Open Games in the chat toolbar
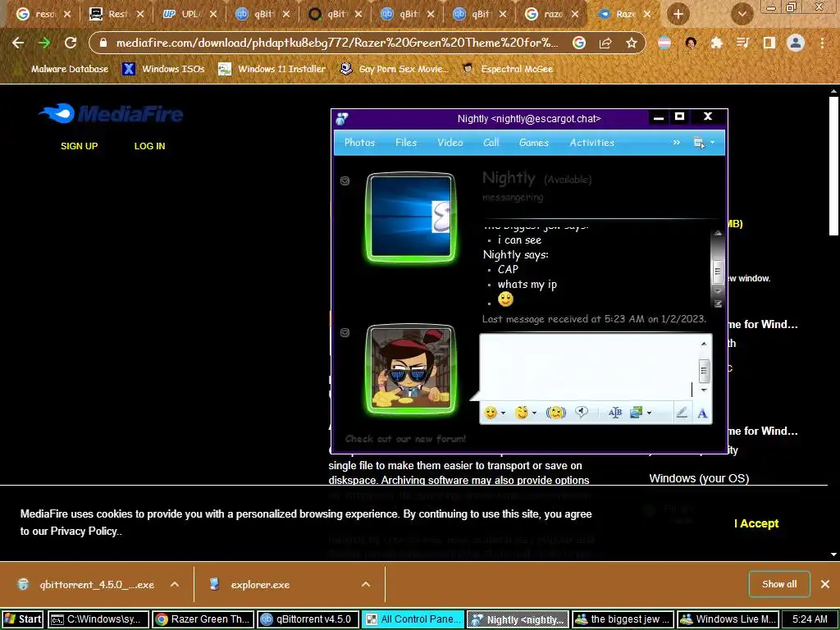 [x=533, y=143]
